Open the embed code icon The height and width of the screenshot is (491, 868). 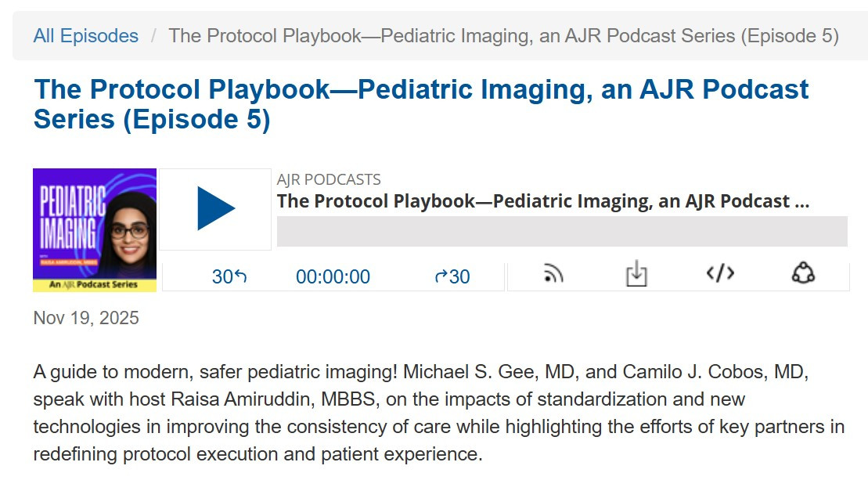tap(720, 273)
